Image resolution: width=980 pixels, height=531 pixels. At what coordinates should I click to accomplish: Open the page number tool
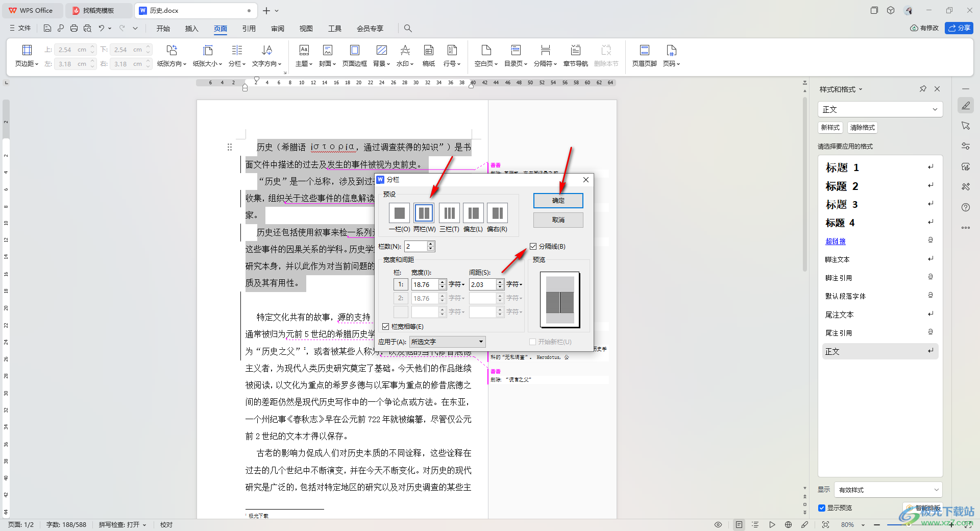coord(671,56)
